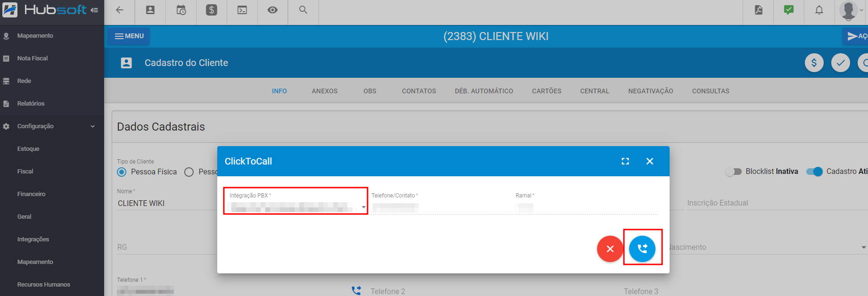Open the search magnifier in top toolbar

(x=303, y=10)
